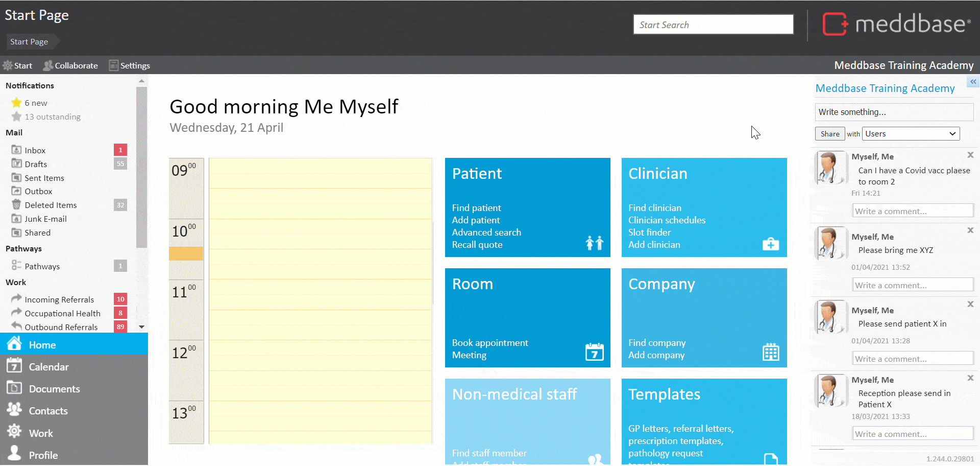Screen dimensions: 980x466
Task: Click Book appointment link
Action: point(490,343)
